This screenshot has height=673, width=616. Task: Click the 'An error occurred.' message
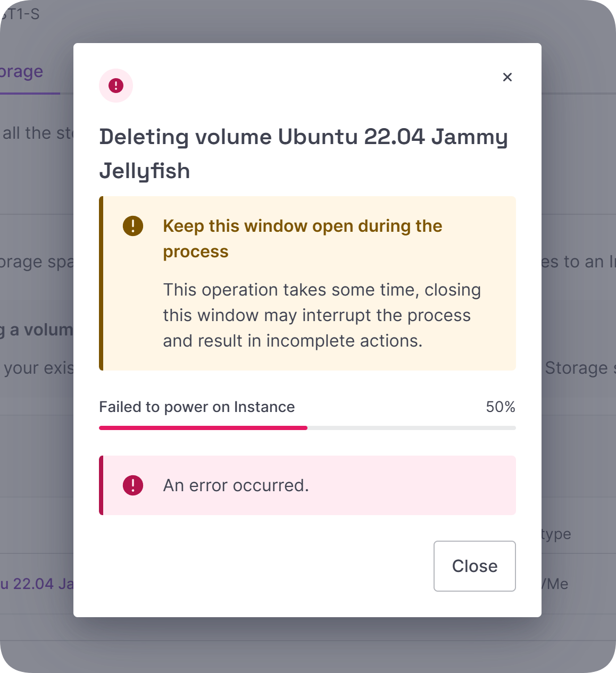click(x=236, y=485)
